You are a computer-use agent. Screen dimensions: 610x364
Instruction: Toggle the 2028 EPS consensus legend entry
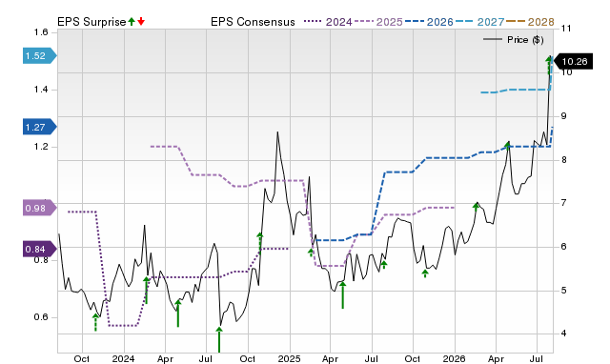click(x=530, y=22)
